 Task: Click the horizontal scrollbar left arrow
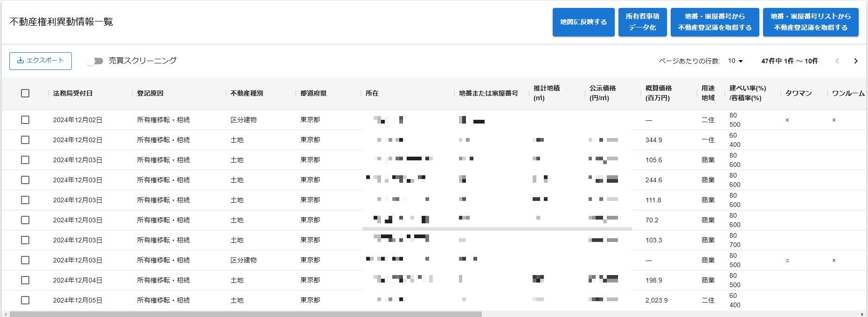5,314
